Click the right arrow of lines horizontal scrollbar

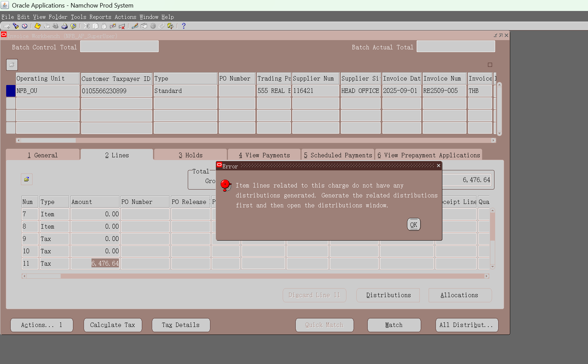pyautogui.click(x=487, y=276)
